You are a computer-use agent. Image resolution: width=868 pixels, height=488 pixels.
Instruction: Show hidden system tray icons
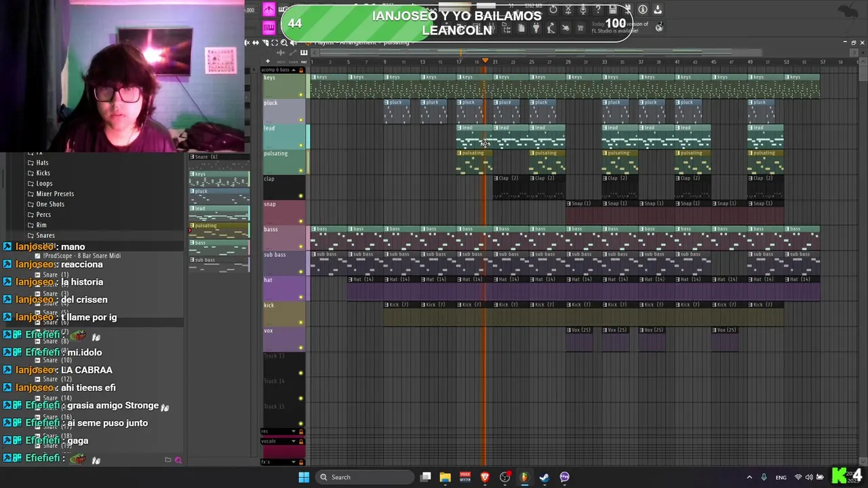(749, 477)
